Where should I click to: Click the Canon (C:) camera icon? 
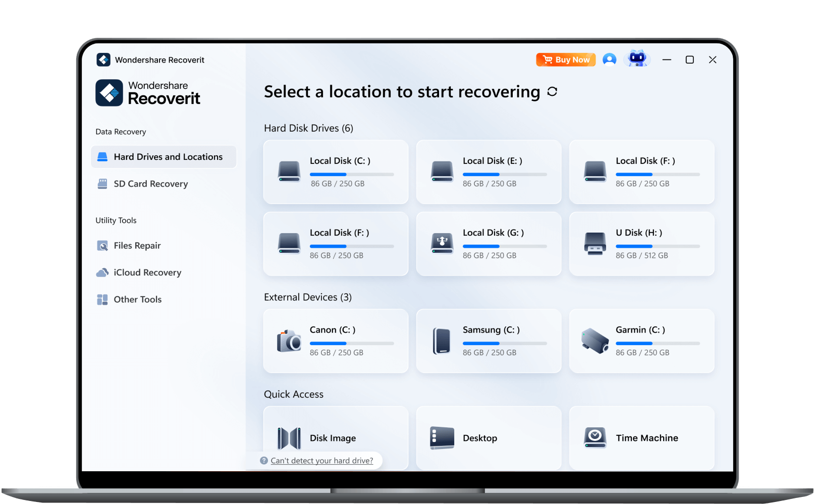click(289, 341)
